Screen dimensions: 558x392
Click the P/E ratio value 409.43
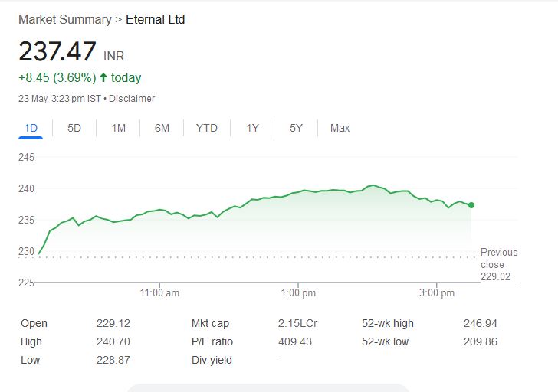[295, 341]
